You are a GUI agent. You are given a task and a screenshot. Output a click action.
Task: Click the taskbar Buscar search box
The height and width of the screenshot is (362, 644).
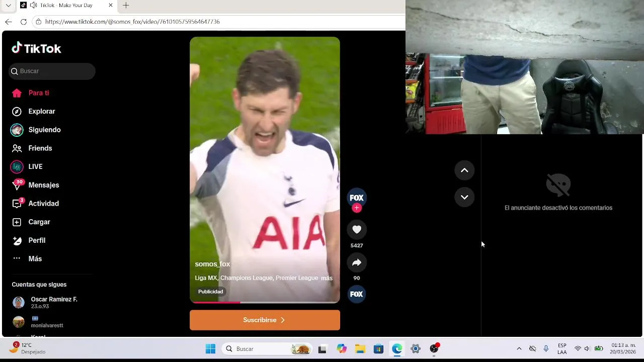coord(268,348)
